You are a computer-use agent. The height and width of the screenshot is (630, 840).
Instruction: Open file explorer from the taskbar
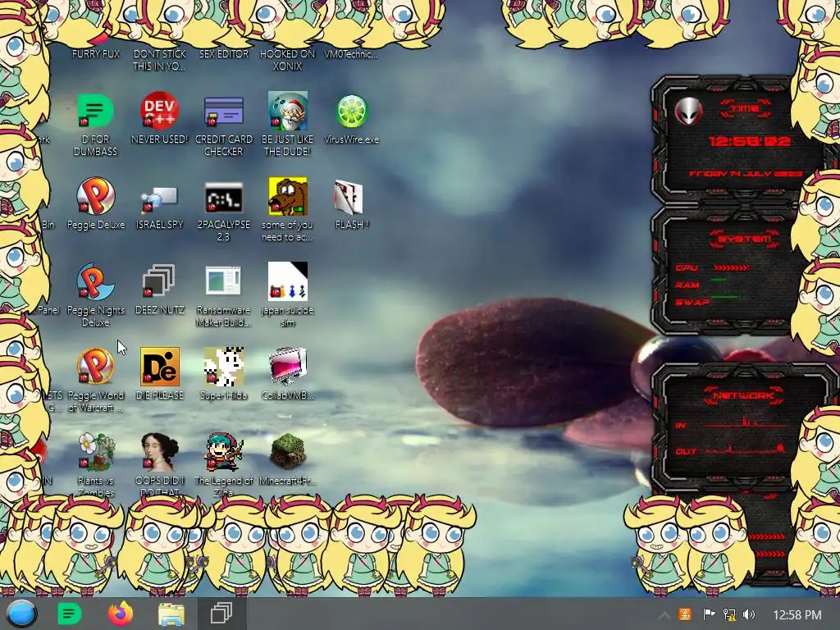(x=171, y=614)
